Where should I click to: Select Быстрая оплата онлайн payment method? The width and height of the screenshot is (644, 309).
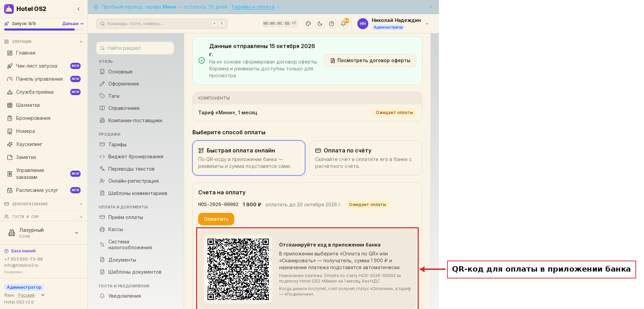point(249,158)
